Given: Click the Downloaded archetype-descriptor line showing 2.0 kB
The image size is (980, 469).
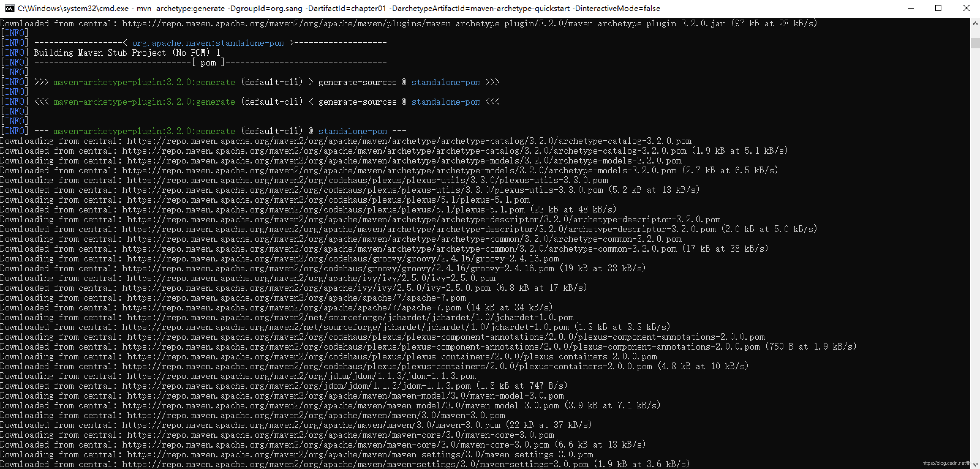Looking at the screenshot, I should coord(409,229).
